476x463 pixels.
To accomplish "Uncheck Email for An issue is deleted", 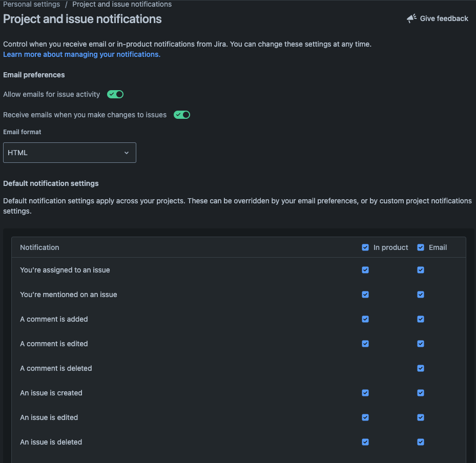I will pos(421,442).
